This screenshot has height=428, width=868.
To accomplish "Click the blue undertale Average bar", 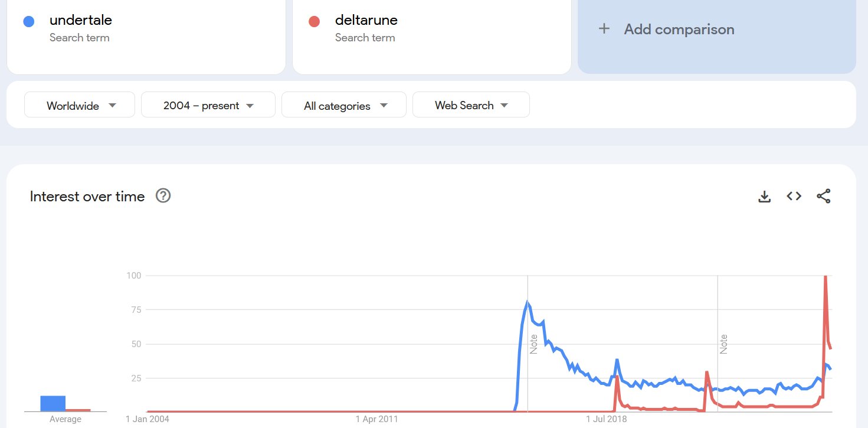I will click(53, 403).
